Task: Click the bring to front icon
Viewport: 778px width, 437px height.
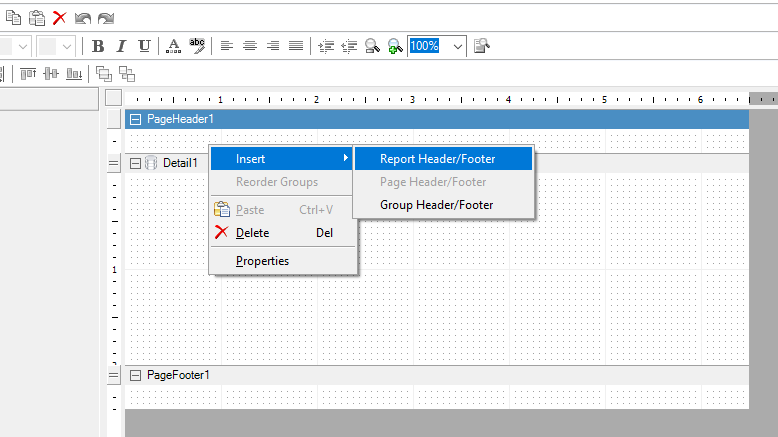Action: 103,74
